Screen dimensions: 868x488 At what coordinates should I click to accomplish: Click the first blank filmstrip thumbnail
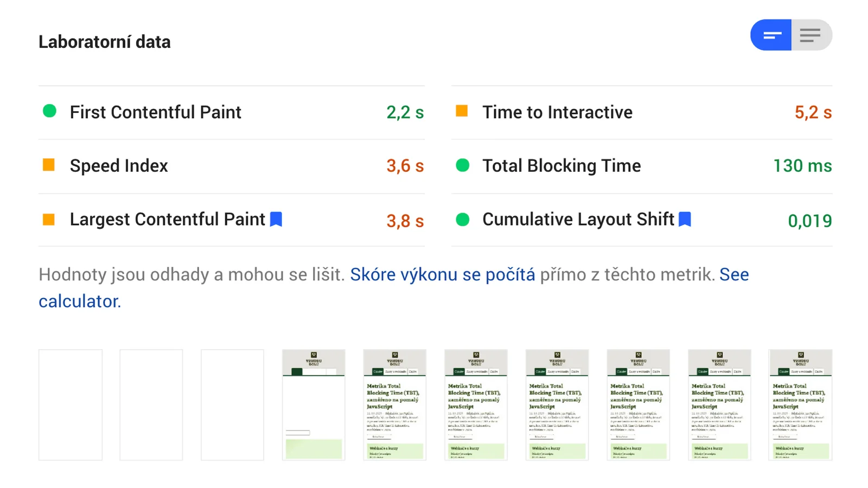(71, 404)
